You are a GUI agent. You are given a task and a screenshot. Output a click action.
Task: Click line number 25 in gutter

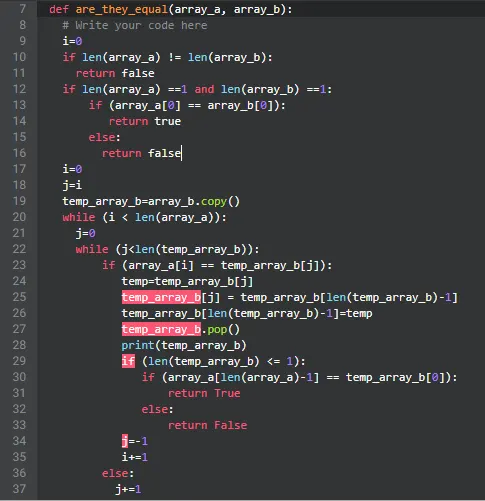pyautogui.click(x=19, y=297)
